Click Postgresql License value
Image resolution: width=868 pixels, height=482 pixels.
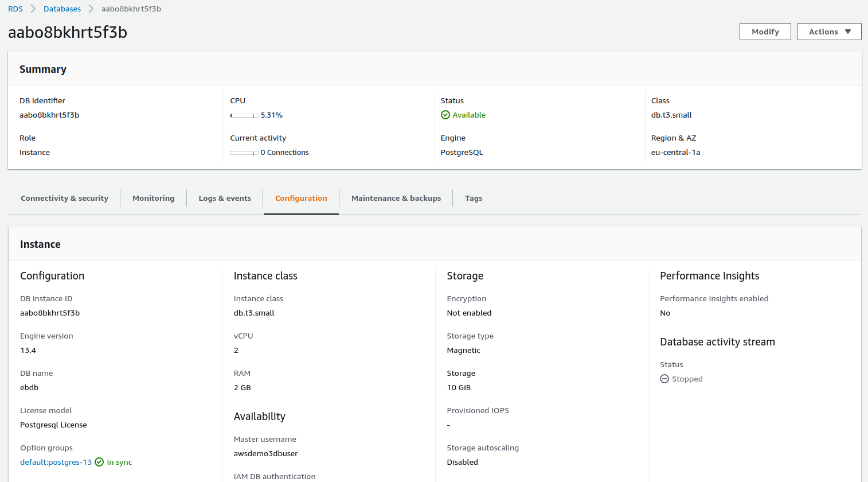(x=53, y=425)
